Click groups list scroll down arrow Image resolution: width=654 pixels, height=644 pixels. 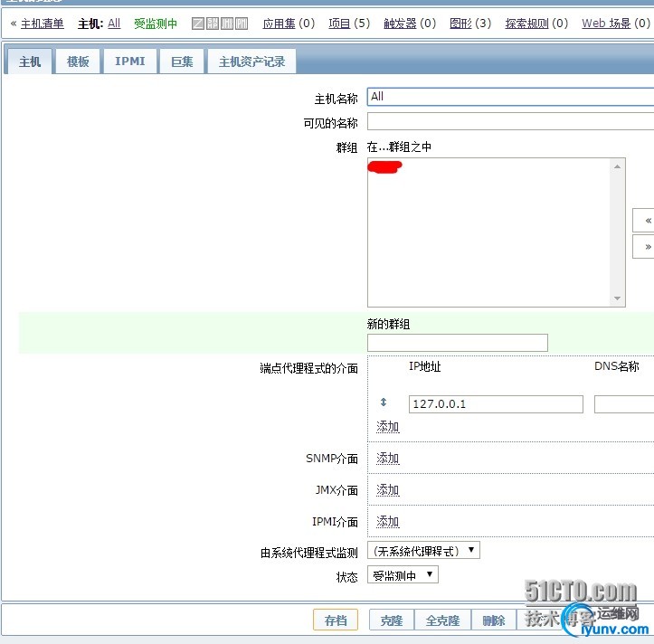click(617, 298)
